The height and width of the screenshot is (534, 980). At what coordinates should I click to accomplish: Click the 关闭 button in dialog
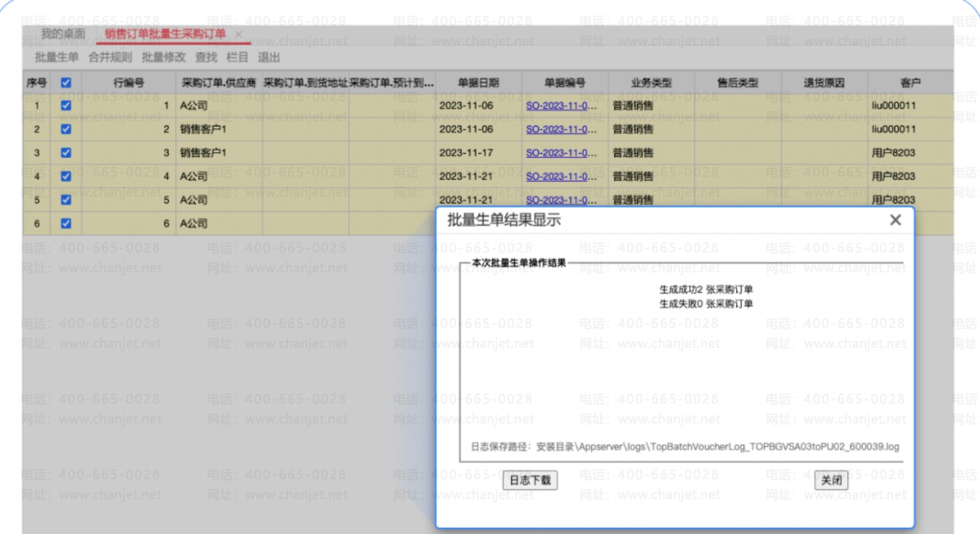[832, 480]
